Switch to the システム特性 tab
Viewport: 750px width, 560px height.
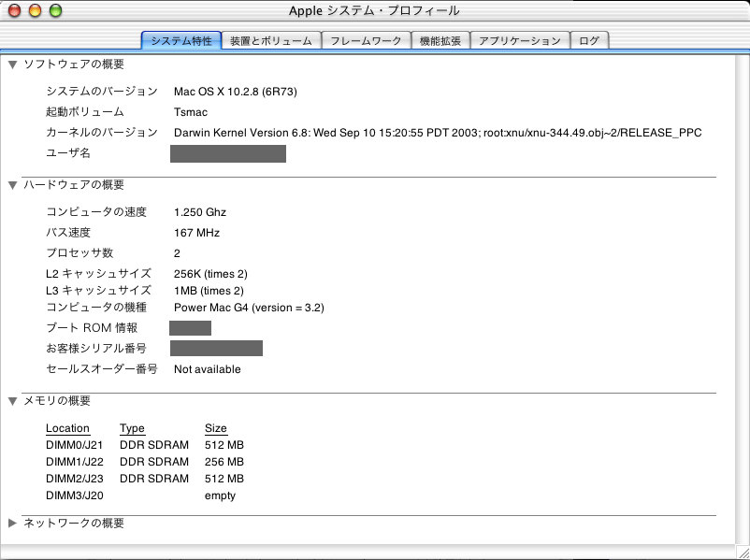click(x=181, y=40)
